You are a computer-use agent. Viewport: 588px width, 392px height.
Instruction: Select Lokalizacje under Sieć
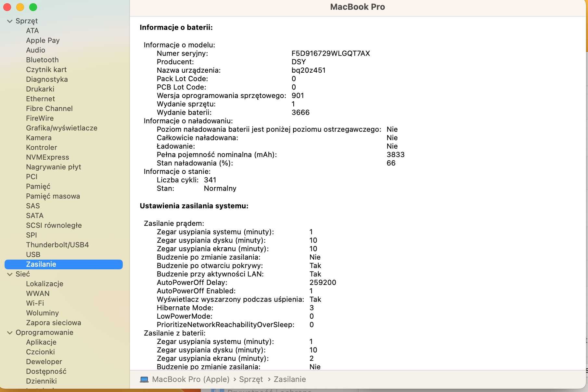coord(45,284)
